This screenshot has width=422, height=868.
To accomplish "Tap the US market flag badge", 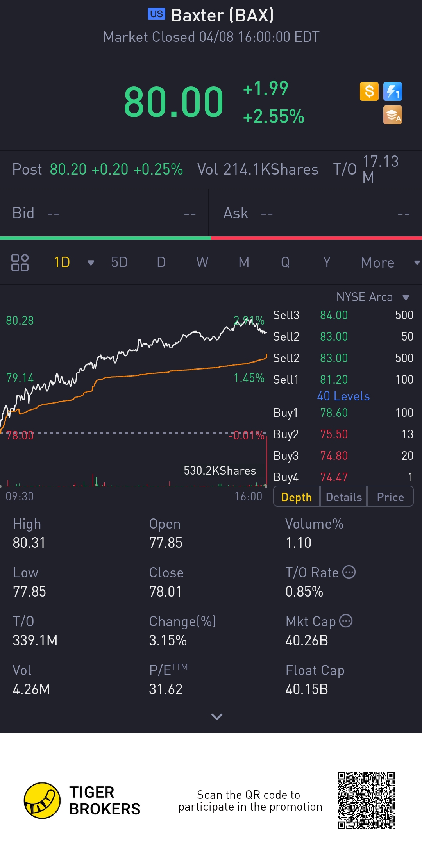I will 156,14.
